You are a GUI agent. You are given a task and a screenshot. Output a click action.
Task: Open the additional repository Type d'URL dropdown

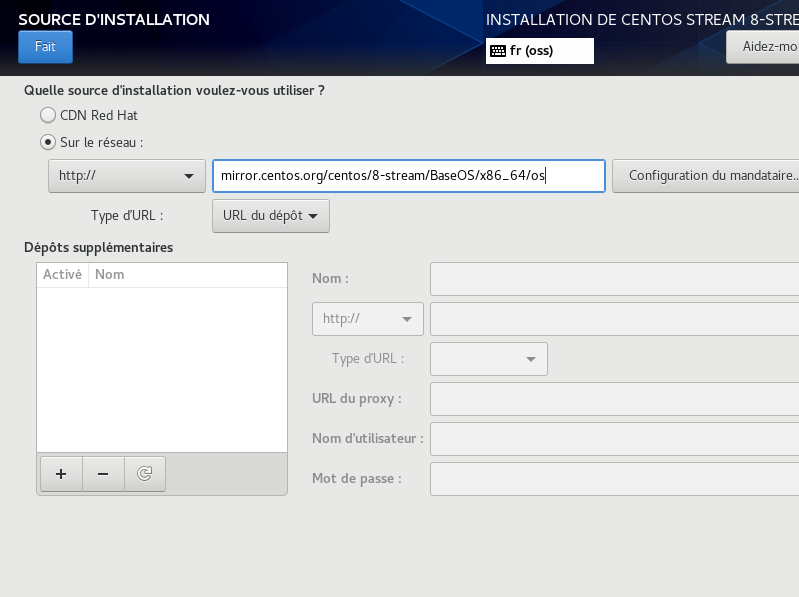coord(488,359)
